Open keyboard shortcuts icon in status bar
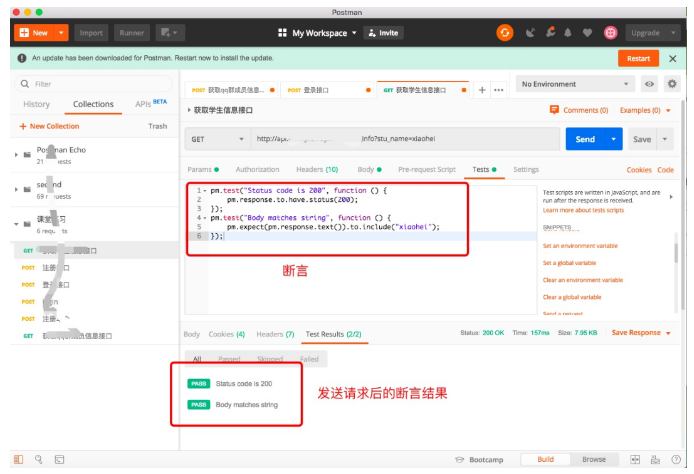This screenshot has height=474, width=694. [x=655, y=459]
